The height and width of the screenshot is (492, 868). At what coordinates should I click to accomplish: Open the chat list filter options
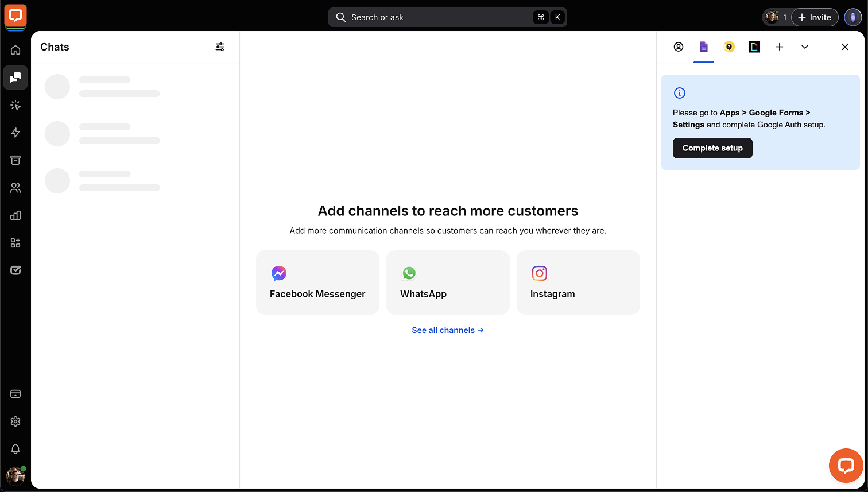click(x=220, y=47)
